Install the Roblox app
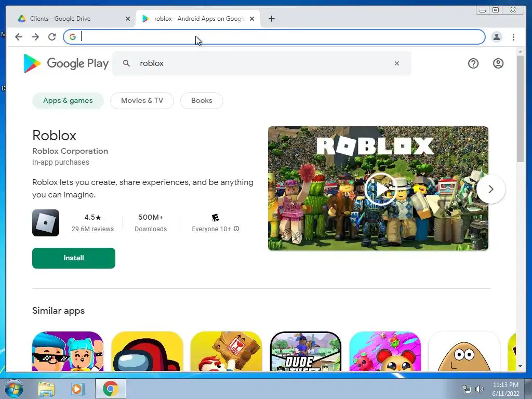The width and height of the screenshot is (532, 399). click(74, 258)
